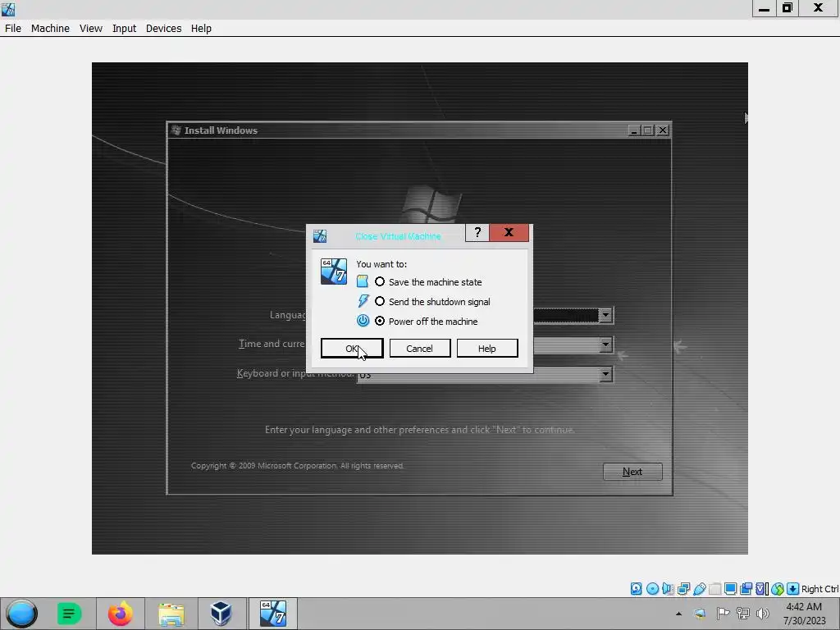Click the VirtualBox icon in main window title bar
This screenshot has height=630, width=840.
[8, 9]
